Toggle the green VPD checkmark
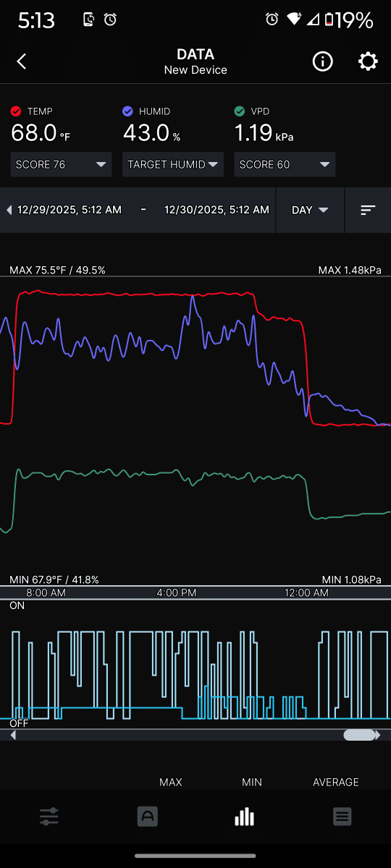Image resolution: width=391 pixels, height=868 pixels. pos(240,111)
